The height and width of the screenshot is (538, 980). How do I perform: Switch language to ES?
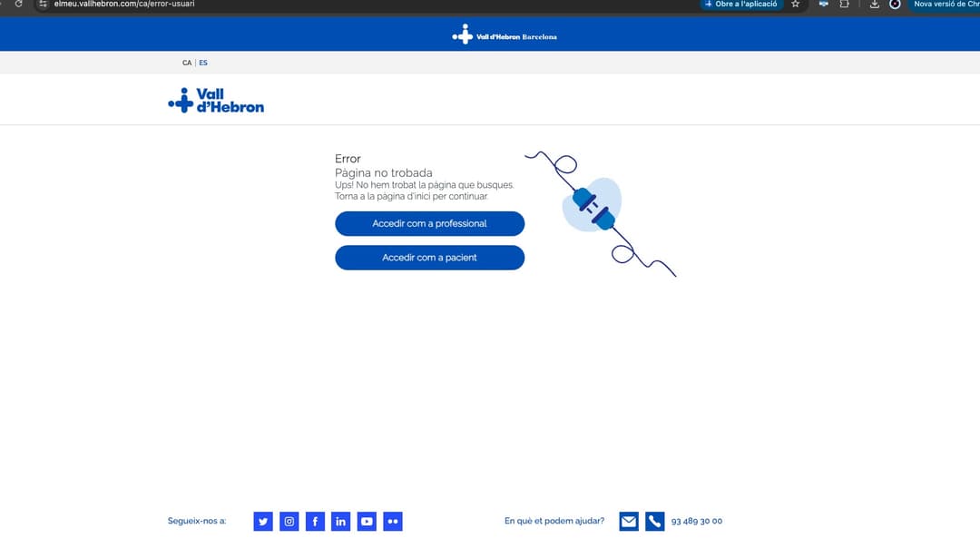(x=203, y=64)
